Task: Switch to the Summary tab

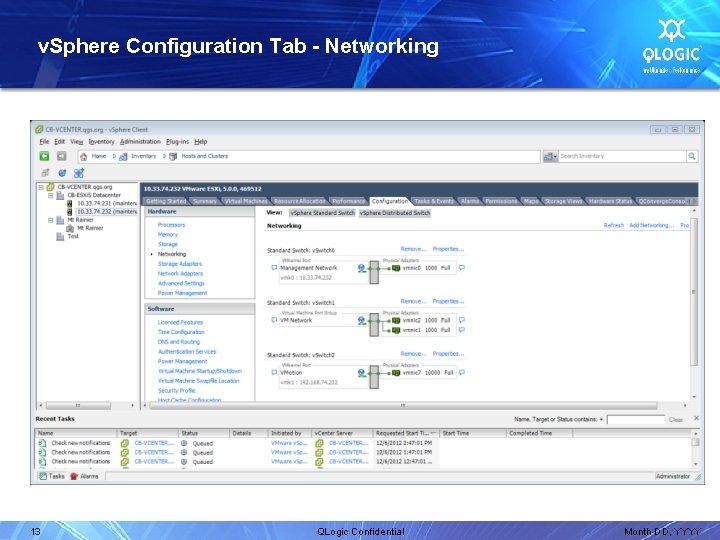Action: (x=205, y=201)
